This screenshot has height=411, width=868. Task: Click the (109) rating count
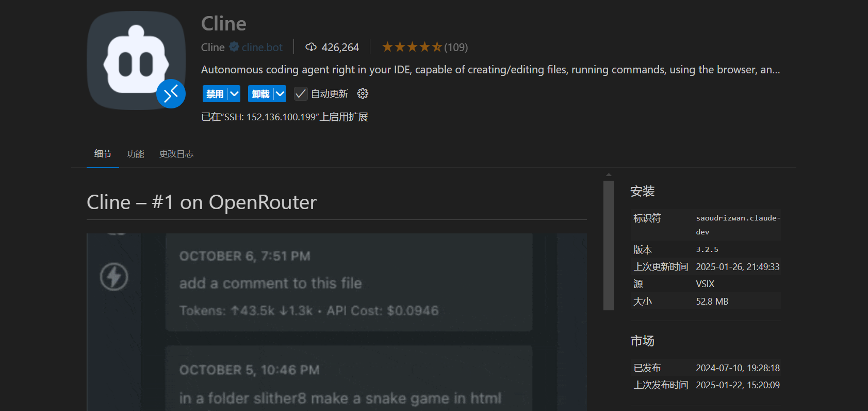coord(456,48)
